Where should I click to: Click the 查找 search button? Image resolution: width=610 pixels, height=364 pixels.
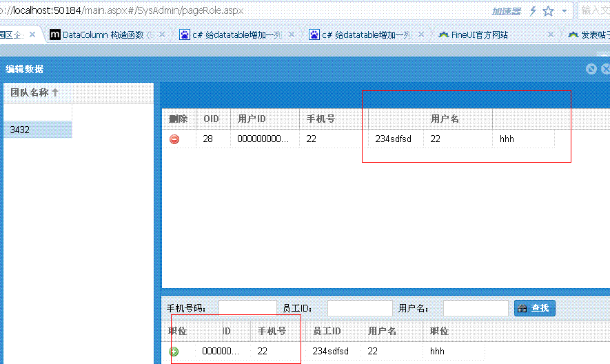(x=534, y=308)
